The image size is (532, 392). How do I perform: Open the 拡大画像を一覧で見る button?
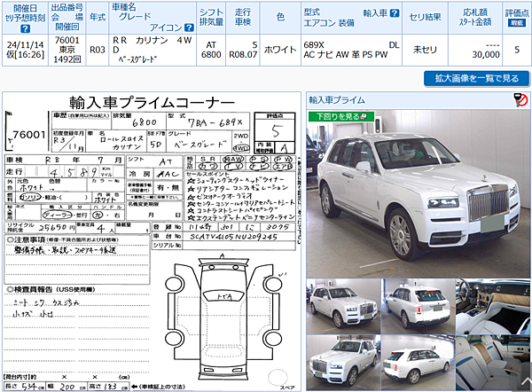(x=477, y=78)
